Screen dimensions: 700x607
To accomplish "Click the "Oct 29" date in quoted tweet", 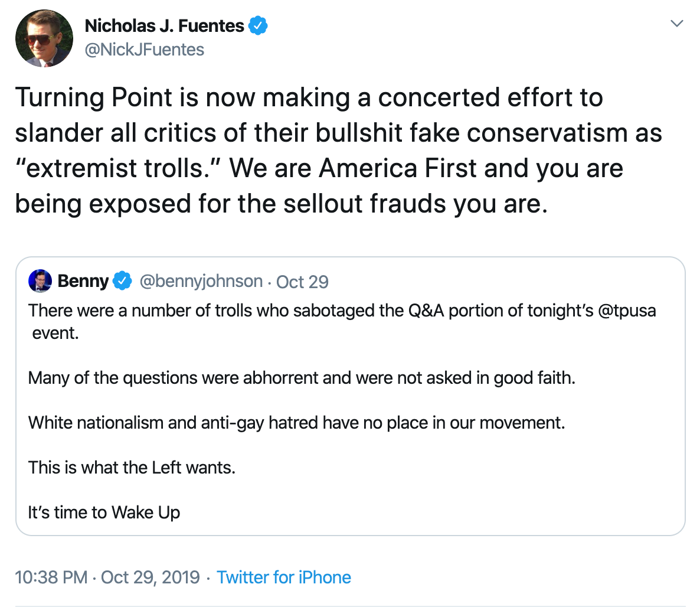I will 302,282.
